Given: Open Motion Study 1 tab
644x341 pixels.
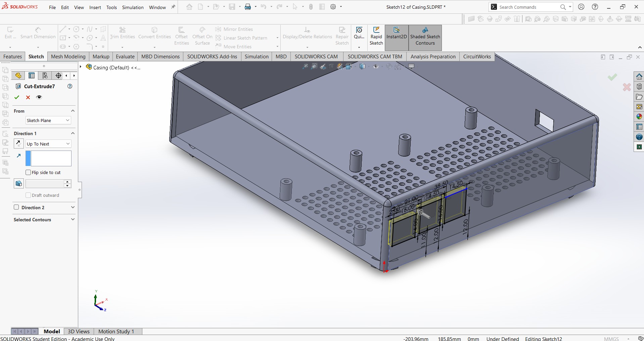Looking at the screenshot, I should click(x=116, y=331).
